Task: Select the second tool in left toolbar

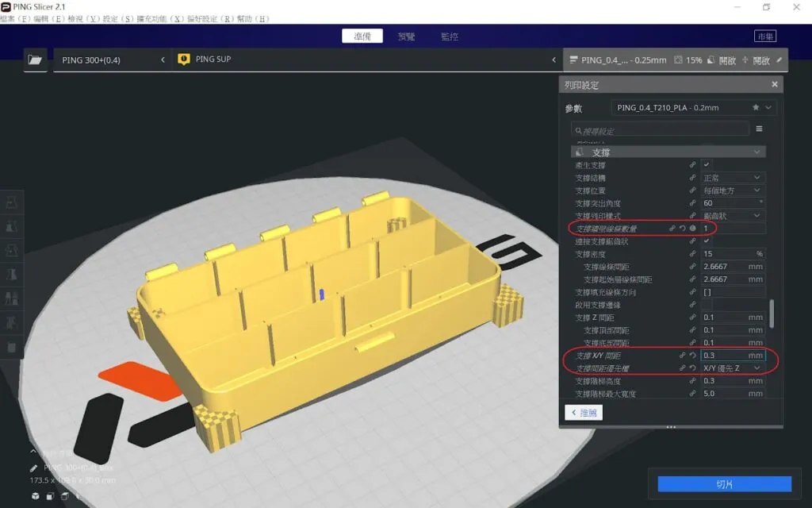Action: tap(11, 226)
